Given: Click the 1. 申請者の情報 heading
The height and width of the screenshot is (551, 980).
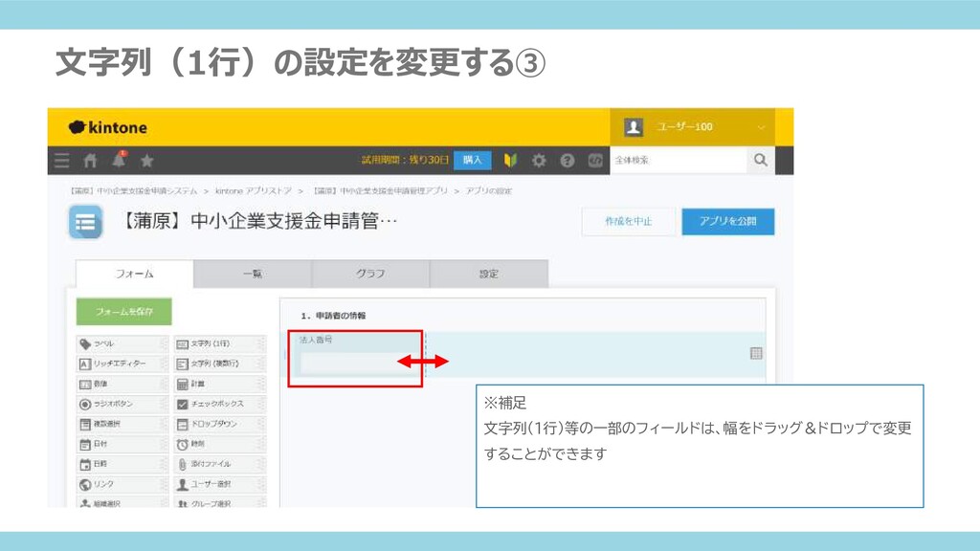Looking at the screenshot, I should 333,316.
